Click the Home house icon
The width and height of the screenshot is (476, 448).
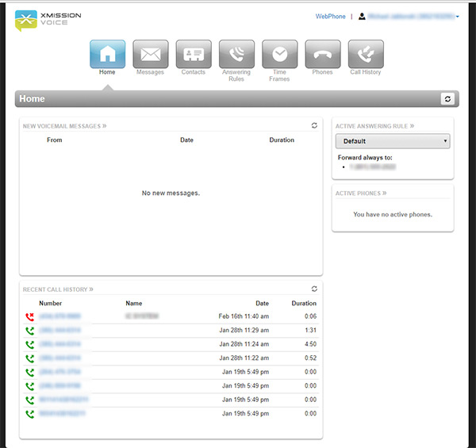[x=107, y=54]
